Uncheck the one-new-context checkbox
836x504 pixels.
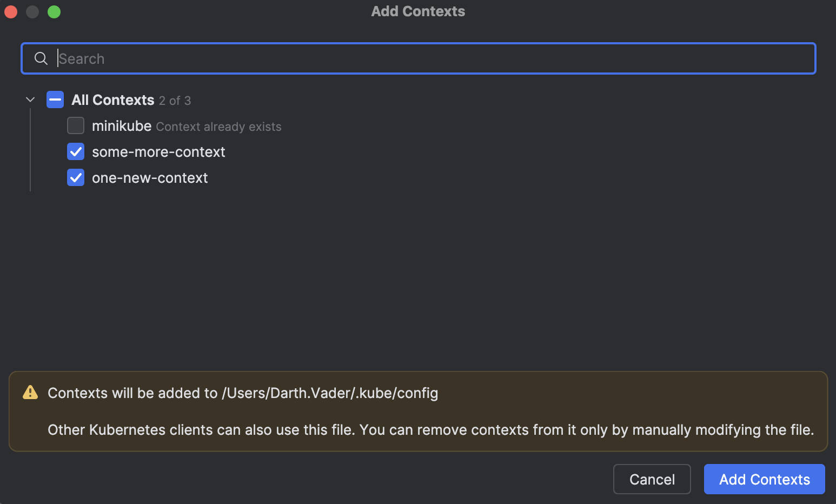pos(76,178)
